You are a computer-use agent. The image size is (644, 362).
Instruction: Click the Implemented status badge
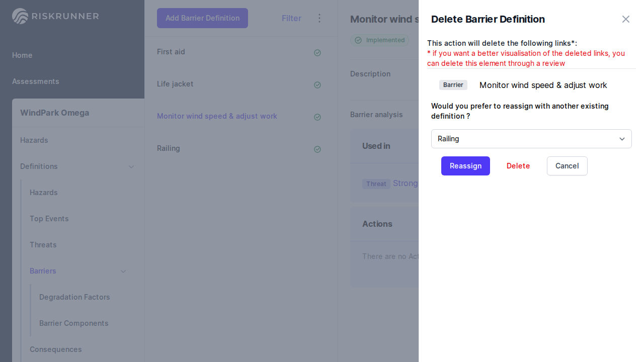tap(379, 40)
